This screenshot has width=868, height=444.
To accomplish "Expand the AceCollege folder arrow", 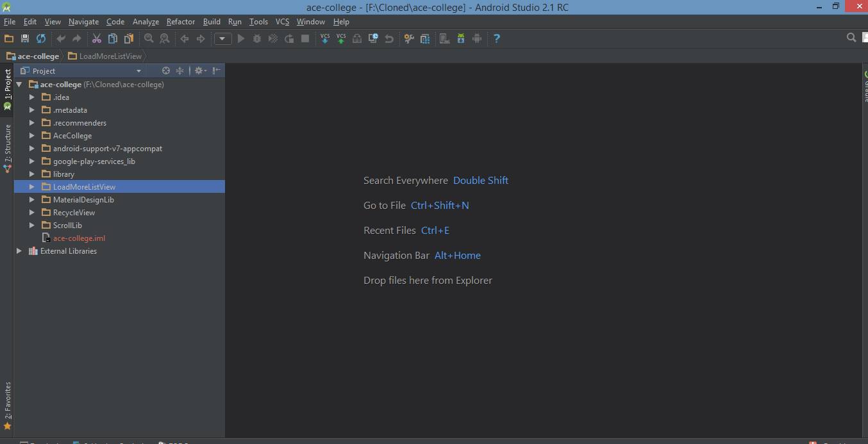I will point(32,135).
